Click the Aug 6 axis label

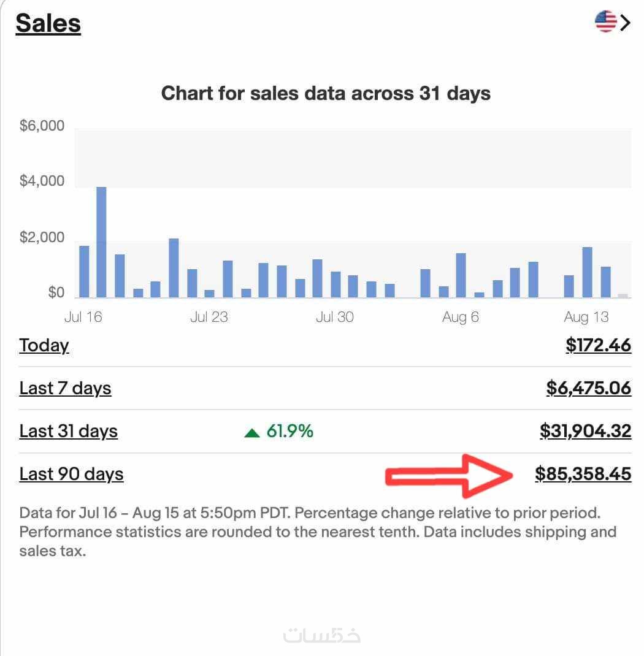pos(460,317)
